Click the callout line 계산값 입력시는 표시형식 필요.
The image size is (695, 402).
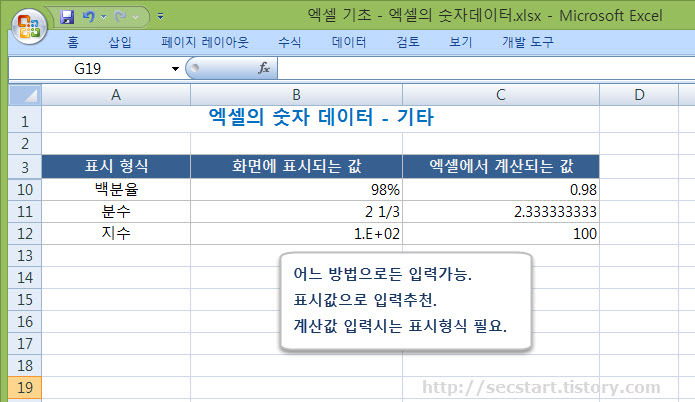pyautogui.click(x=400, y=326)
